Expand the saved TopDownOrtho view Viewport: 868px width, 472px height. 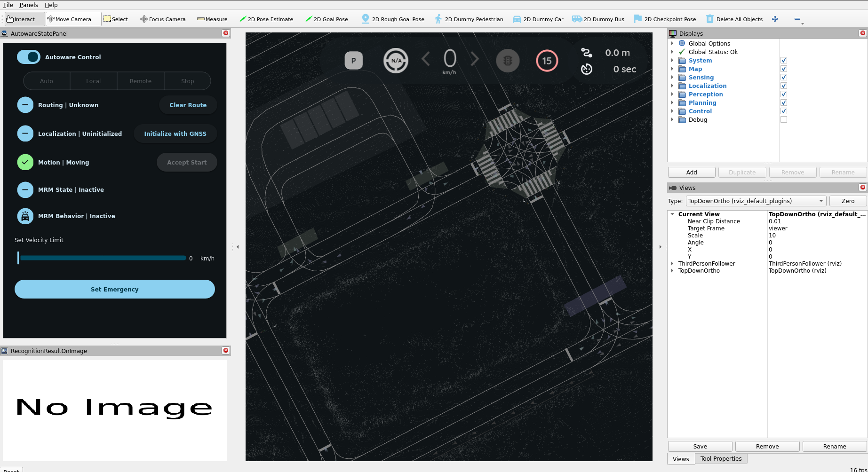coord(672,271)
